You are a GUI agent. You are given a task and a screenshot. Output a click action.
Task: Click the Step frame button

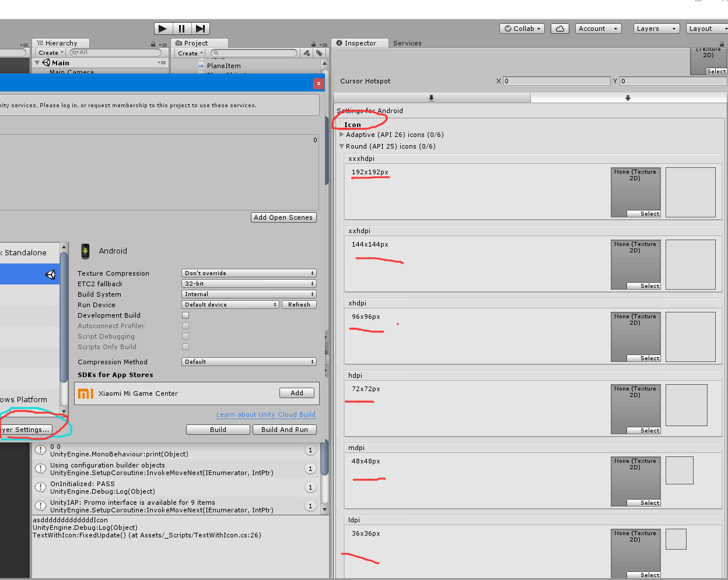201,28
